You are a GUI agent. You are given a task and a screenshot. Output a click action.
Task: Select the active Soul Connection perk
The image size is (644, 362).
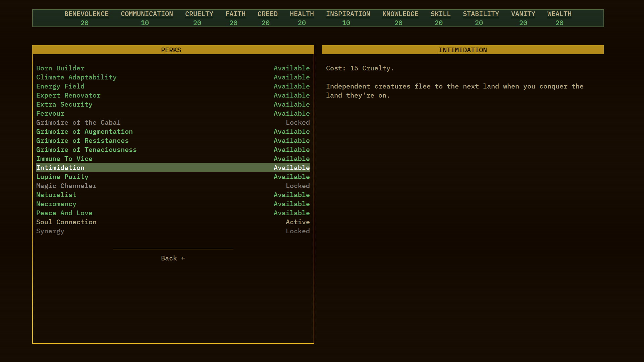tap(66, 222)
